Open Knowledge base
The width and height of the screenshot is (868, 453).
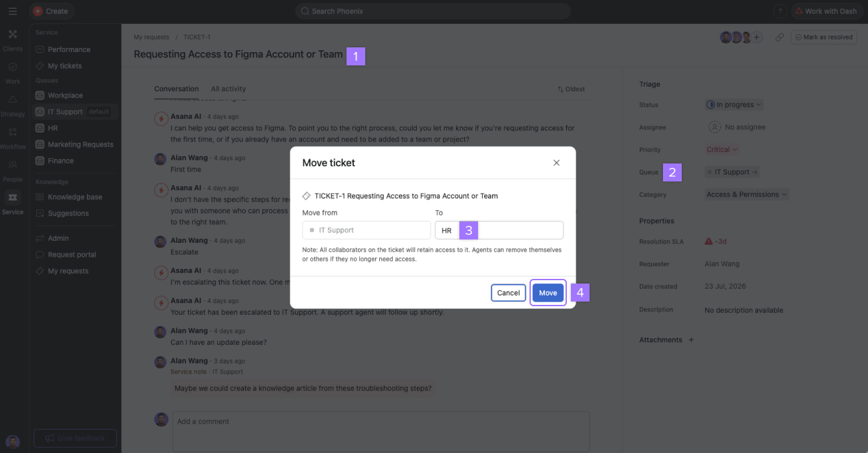[75, 197]
